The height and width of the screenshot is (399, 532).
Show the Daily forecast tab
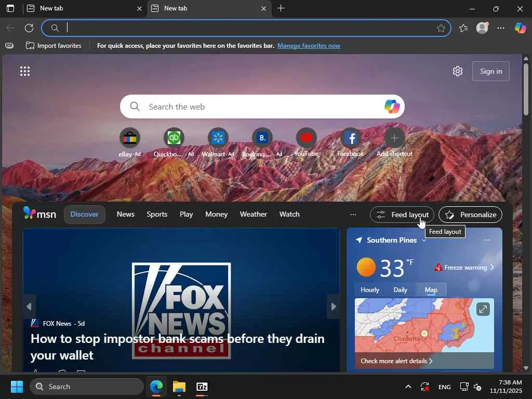click(400, 290)
